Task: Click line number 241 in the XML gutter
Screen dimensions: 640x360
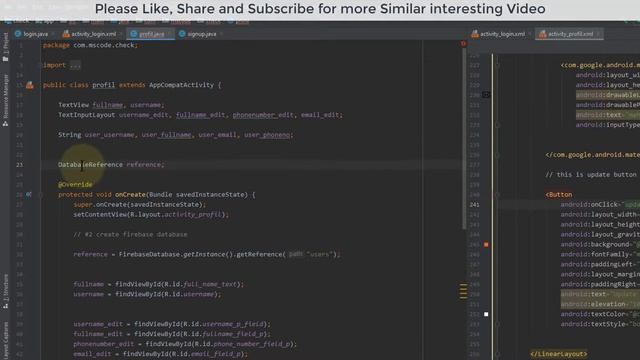Action: coord(474,204)
